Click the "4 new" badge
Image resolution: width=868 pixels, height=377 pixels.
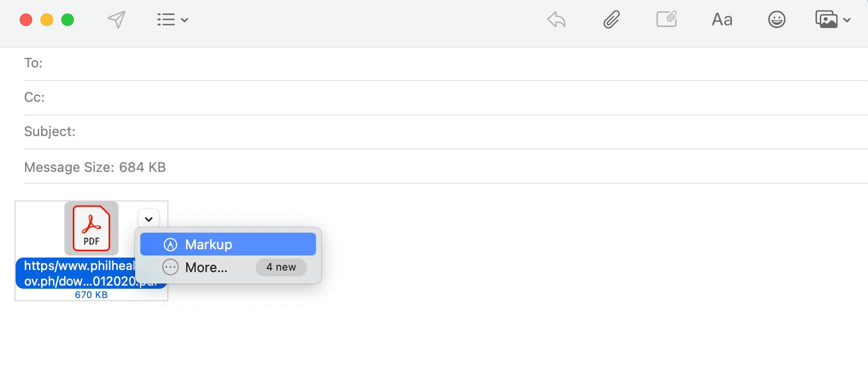pyautogui.click(x=281, y=267)
